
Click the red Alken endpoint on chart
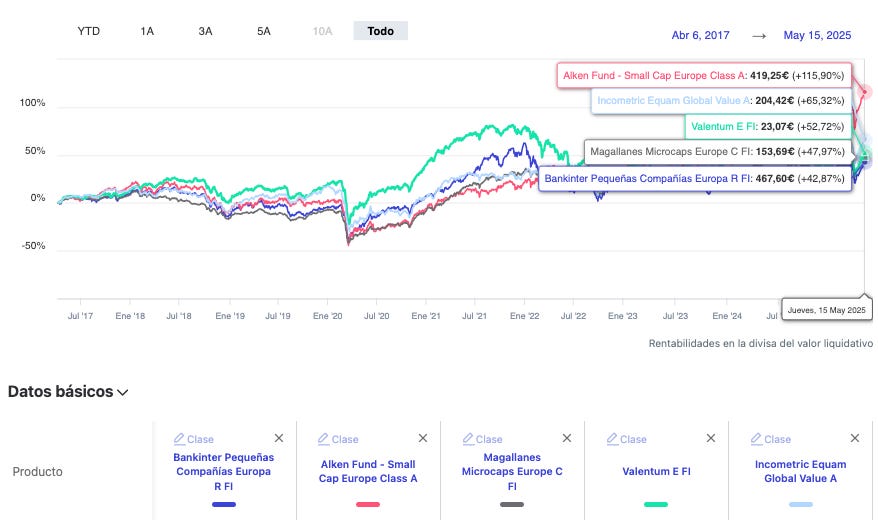[x=865, y=91]
